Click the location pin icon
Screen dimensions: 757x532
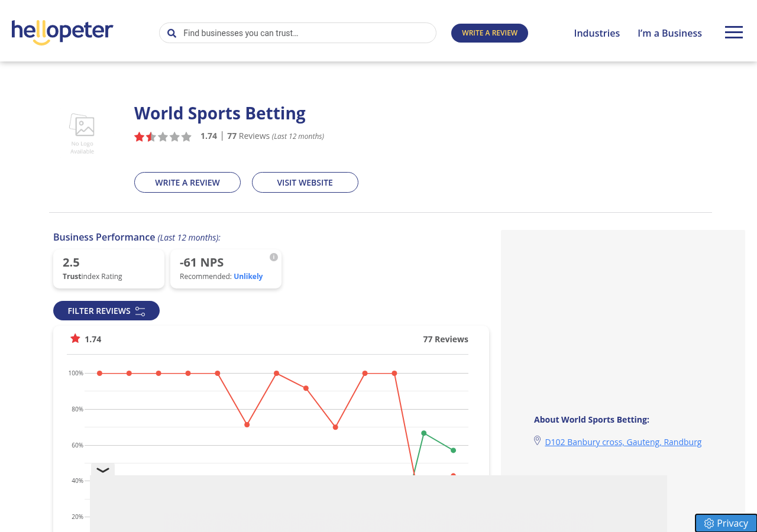[538, 440]
